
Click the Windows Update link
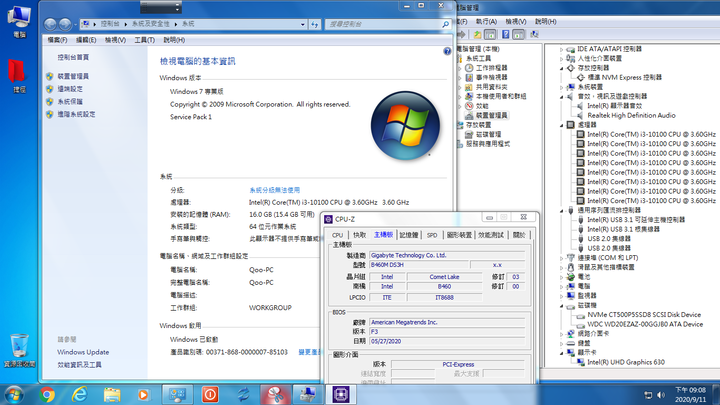click(83, 352)
